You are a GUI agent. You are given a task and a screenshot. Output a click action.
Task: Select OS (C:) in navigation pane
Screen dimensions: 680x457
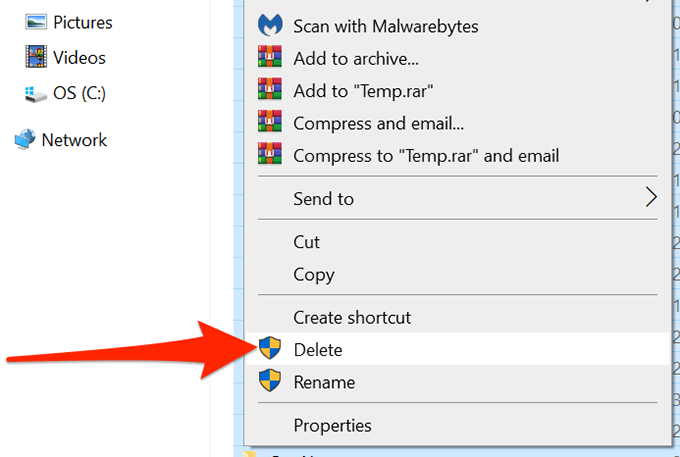tap(79, 94)
